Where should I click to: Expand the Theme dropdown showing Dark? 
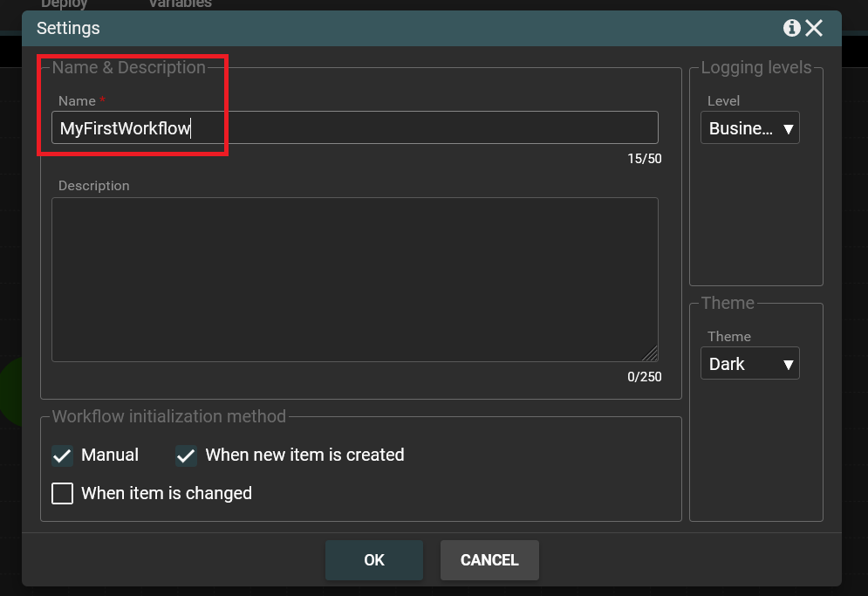pyautogui.click(x=749, y=364)
